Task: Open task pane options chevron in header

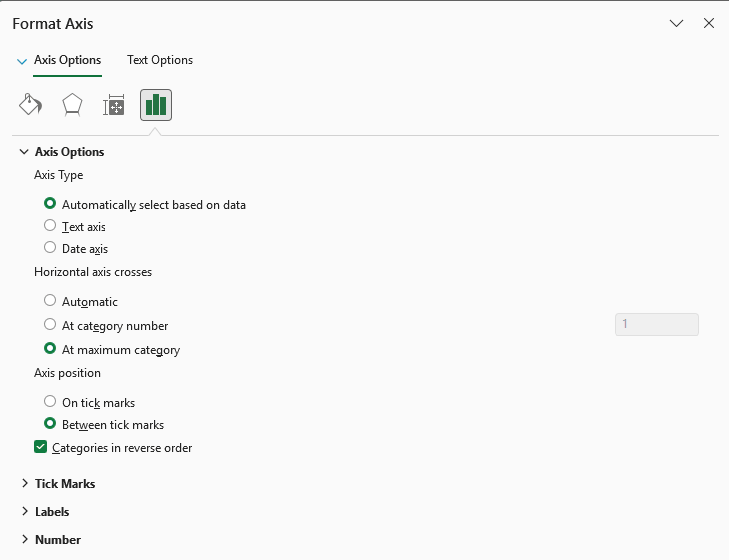Action: [x=676, y=23]
